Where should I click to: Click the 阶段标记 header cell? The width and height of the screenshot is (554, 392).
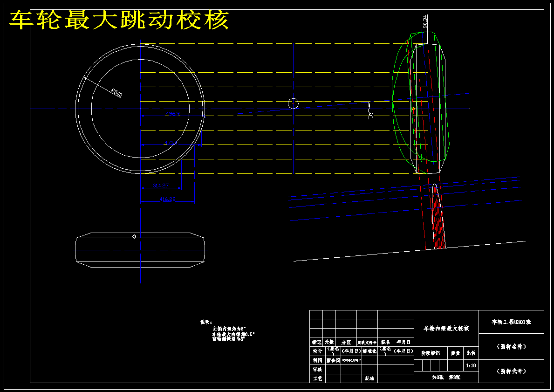(x=431, y=353)
